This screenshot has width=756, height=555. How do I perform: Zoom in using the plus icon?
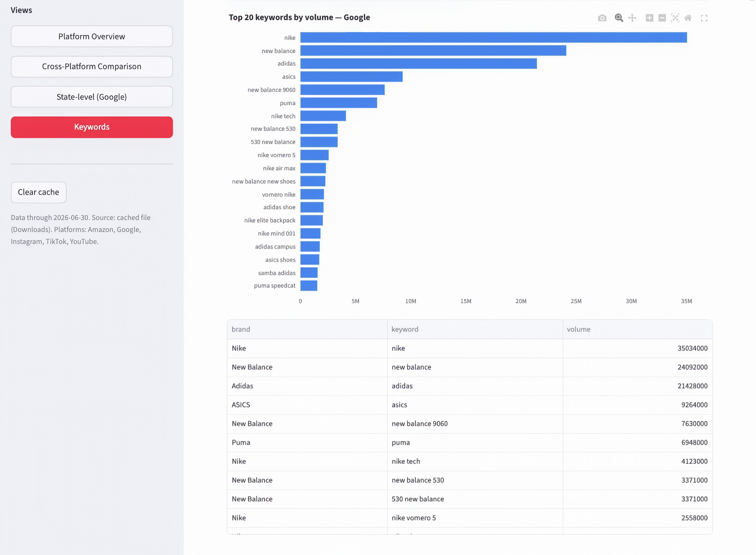point(650,18)
